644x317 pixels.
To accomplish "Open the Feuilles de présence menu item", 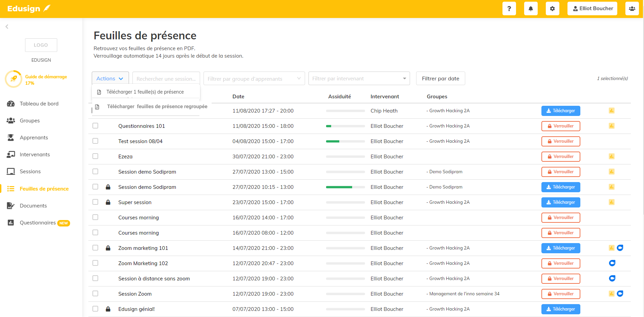I will click(44, 189).
